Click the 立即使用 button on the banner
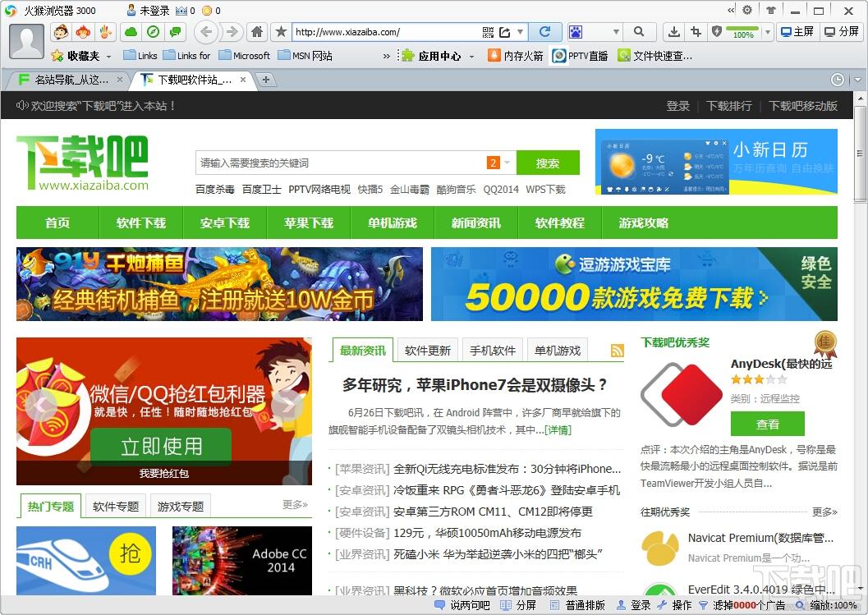Viewport: 868px width, 615px height. click(161, 446)
